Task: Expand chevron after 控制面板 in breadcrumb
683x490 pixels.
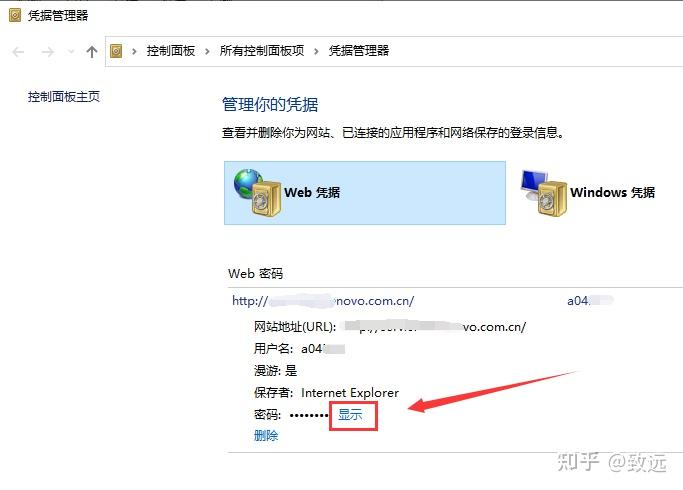Action: (x=207, y=52)
